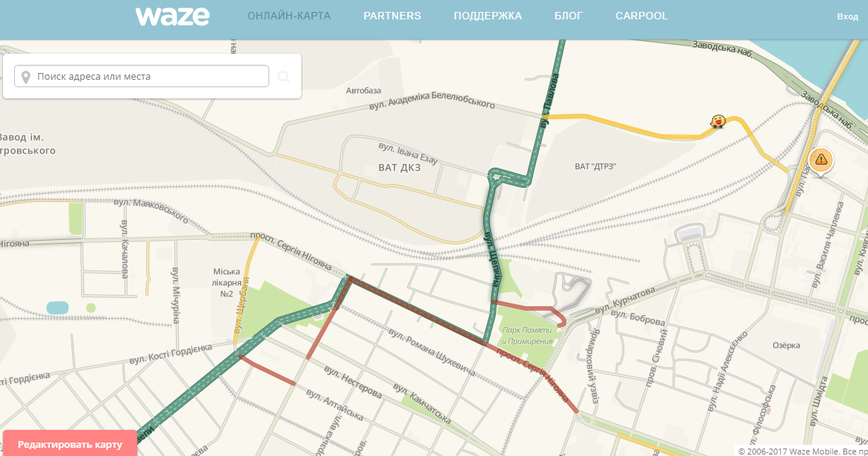The image size is (868, 456).
Task: Click the Waze logo
Action: 172,16
